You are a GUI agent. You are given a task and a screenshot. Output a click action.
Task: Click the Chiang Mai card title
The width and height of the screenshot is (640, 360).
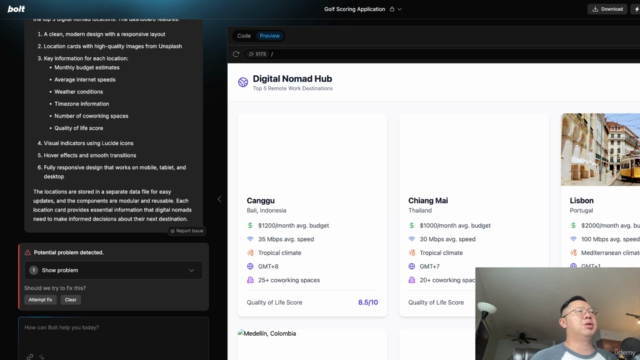coord(428,200)
